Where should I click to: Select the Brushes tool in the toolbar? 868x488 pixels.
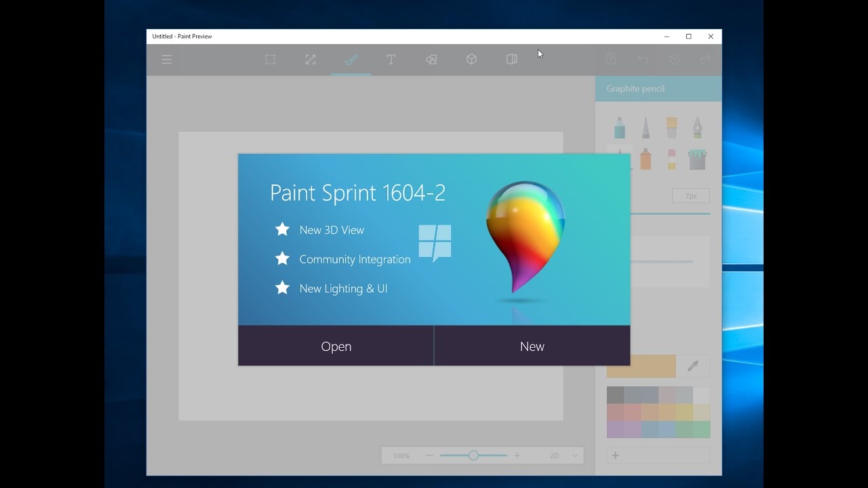pyautogui.click(x=351, y=60)
